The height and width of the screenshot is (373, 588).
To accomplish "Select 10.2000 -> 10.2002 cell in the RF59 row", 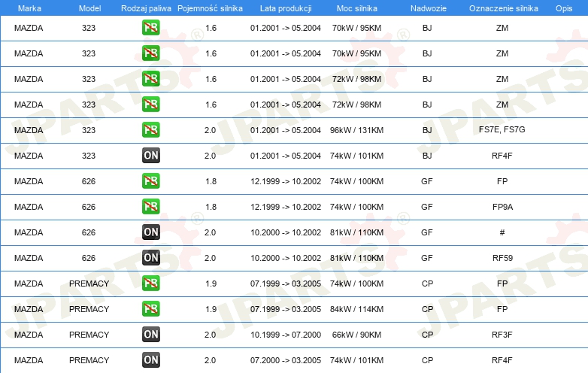I will point(286,258).
